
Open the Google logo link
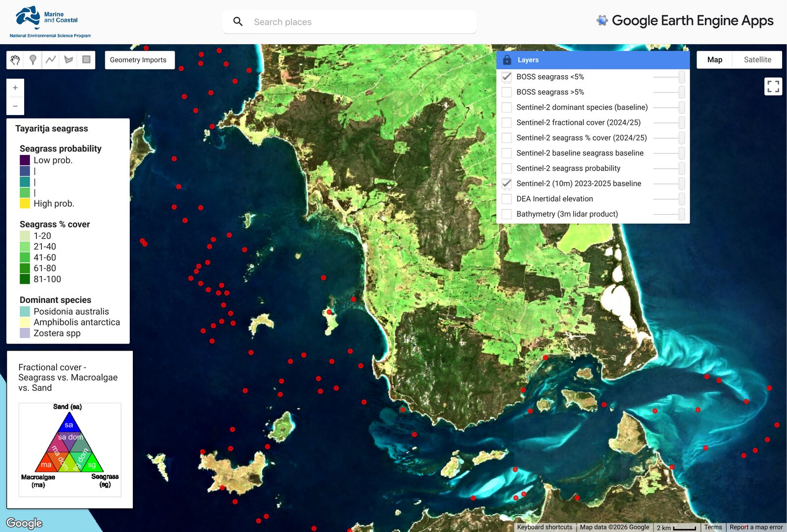pyautogui.click(x=24, y=523)
